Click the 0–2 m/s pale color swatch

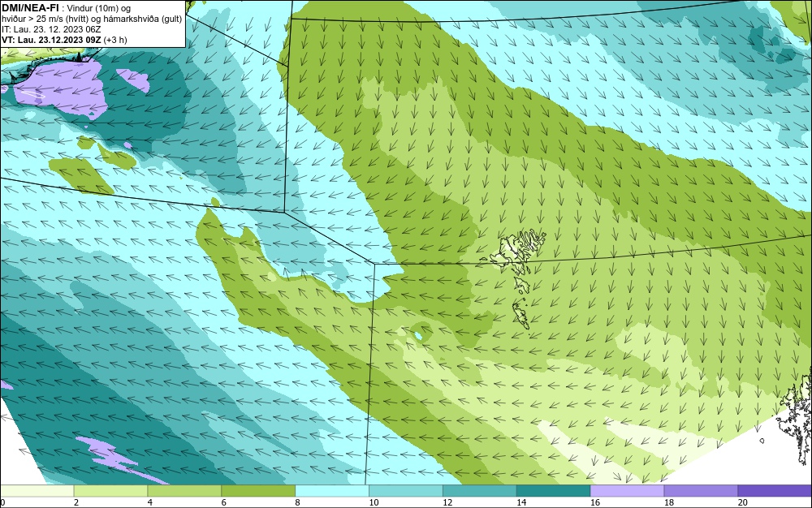tap(37, 490)
